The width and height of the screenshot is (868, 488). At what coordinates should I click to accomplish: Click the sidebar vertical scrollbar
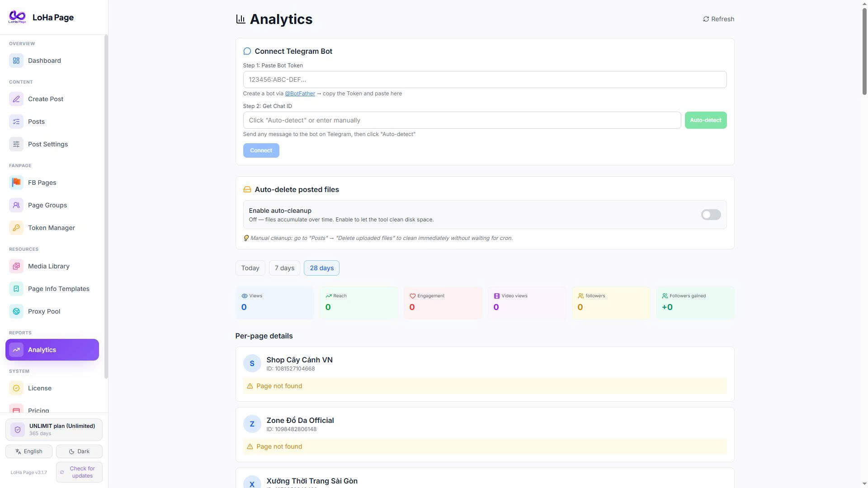[106, 206]
